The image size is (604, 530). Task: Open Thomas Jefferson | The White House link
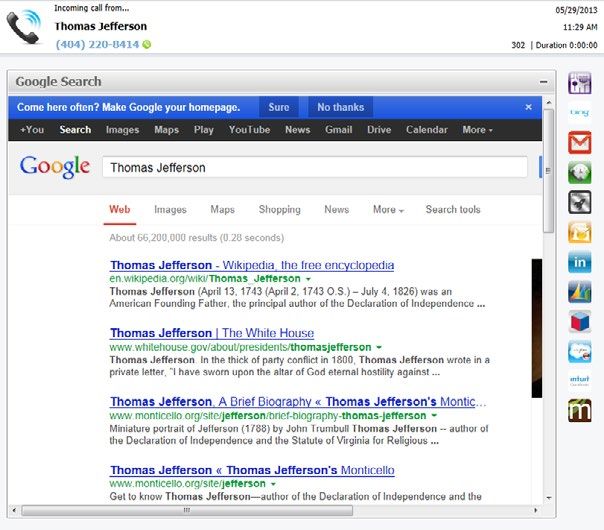pyautogui.click(x=212, y=333)
